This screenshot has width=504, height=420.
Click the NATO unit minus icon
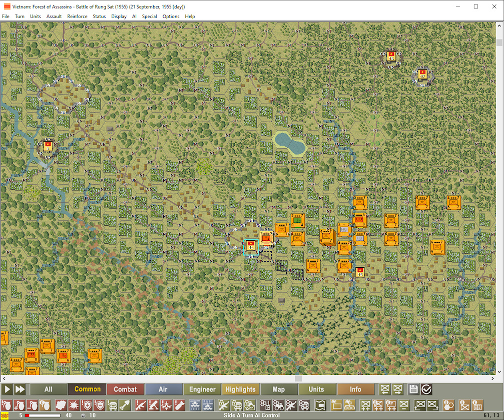click(404, 405)
